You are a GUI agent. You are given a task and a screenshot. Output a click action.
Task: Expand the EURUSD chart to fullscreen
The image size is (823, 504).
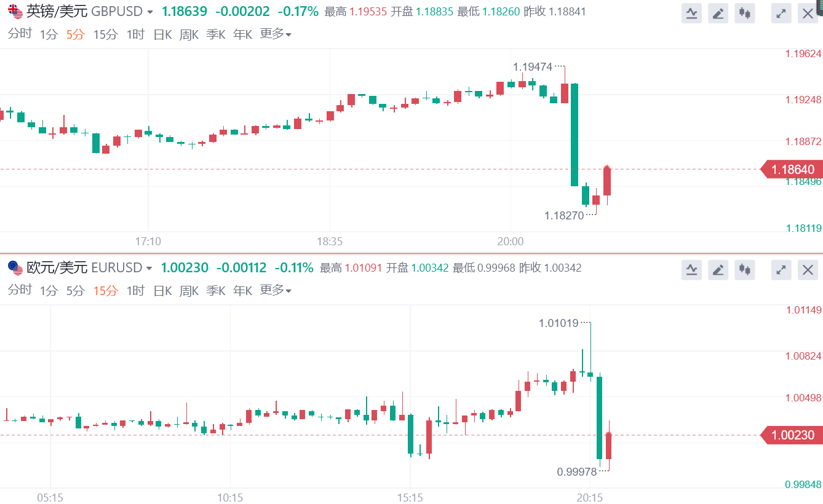coord(781,269)
